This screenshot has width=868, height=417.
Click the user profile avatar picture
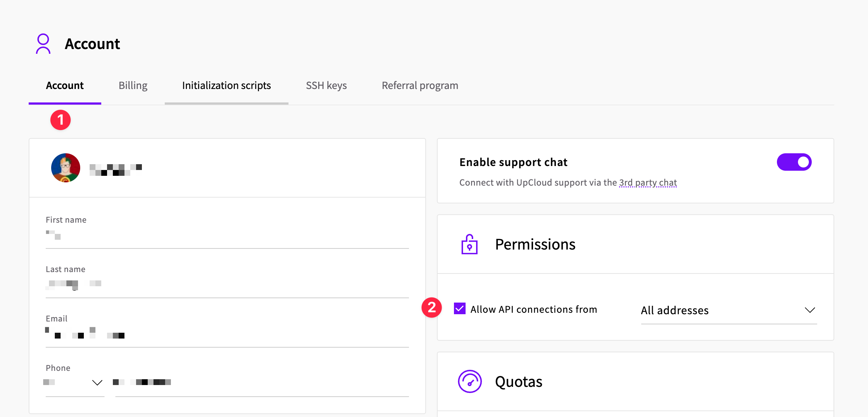(x=66, y=168)
